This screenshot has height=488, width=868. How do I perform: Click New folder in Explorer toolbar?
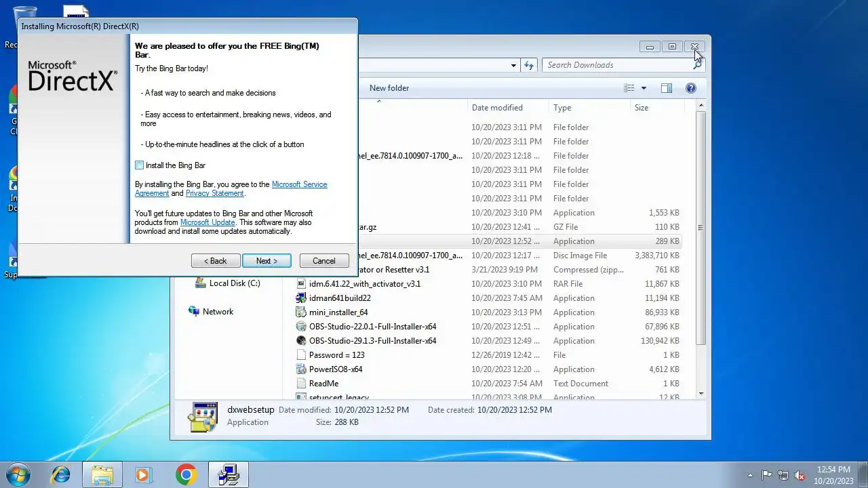pos(389,88)
